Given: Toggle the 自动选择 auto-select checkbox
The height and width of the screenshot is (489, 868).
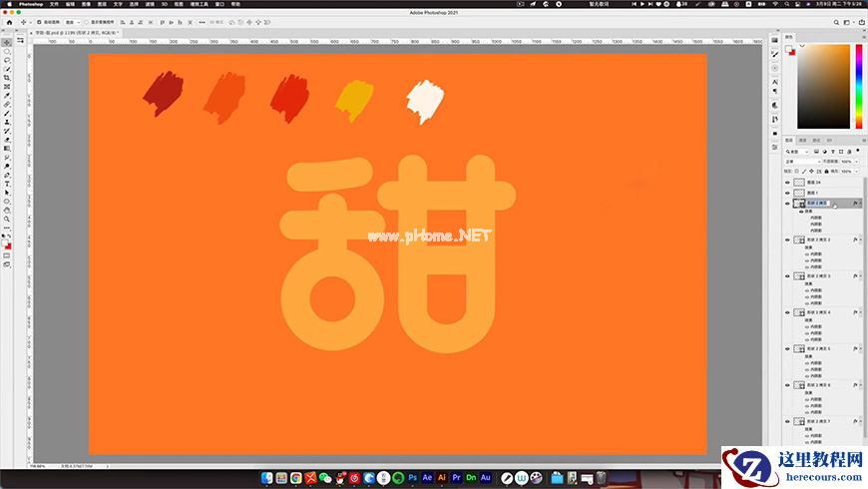Looking at the screenshot, I should (39, 22).
